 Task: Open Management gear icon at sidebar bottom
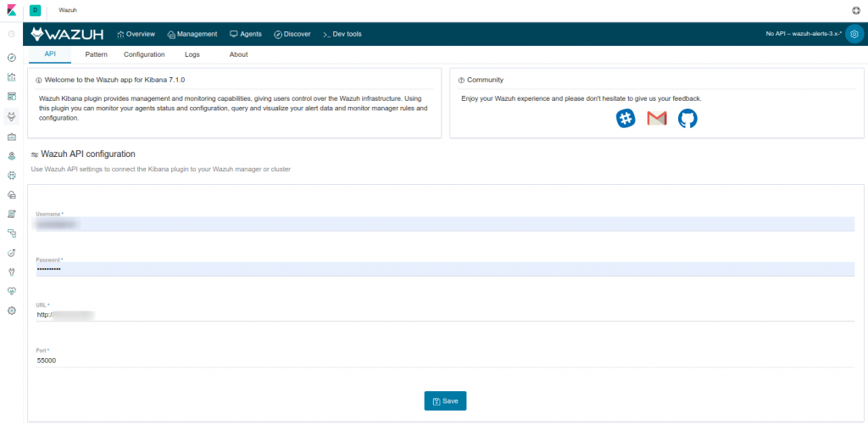[x=12, y=310]
